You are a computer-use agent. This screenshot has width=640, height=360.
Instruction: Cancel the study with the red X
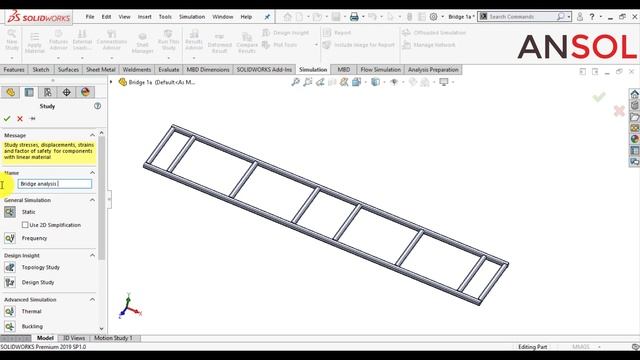tap(20, 118)
